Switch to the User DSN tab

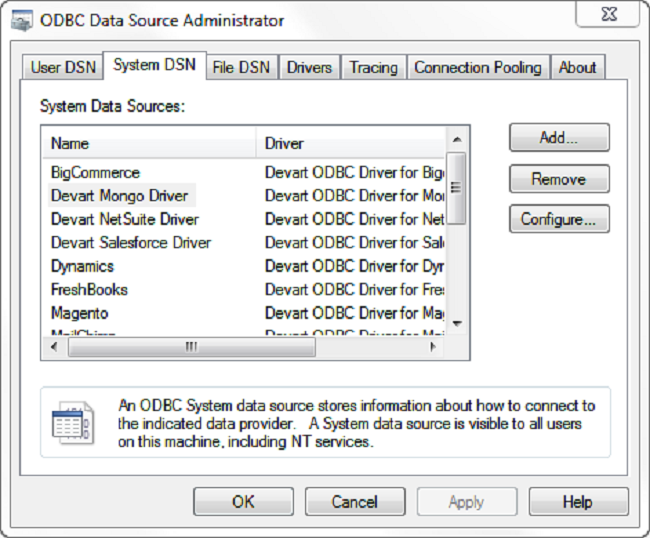click(x=62, y=67)
